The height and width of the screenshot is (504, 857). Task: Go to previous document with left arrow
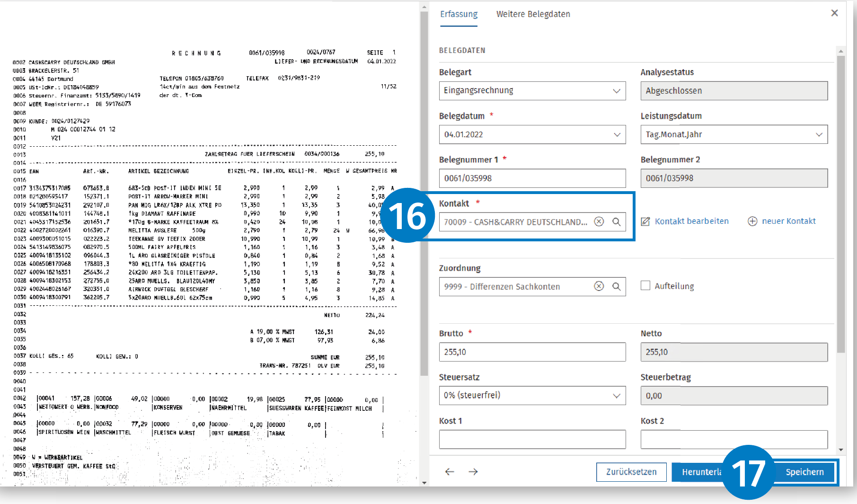pyautogui.click(x=450, y=471)
